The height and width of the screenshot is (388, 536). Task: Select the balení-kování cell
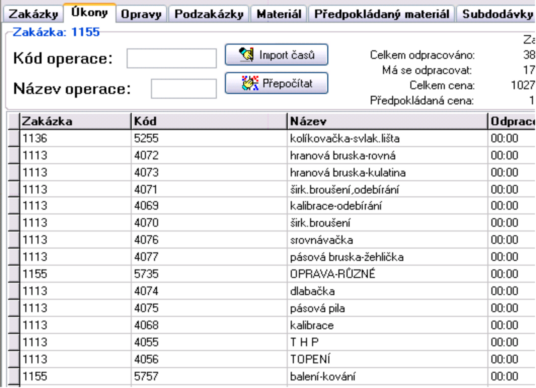[x=387, y=377]
